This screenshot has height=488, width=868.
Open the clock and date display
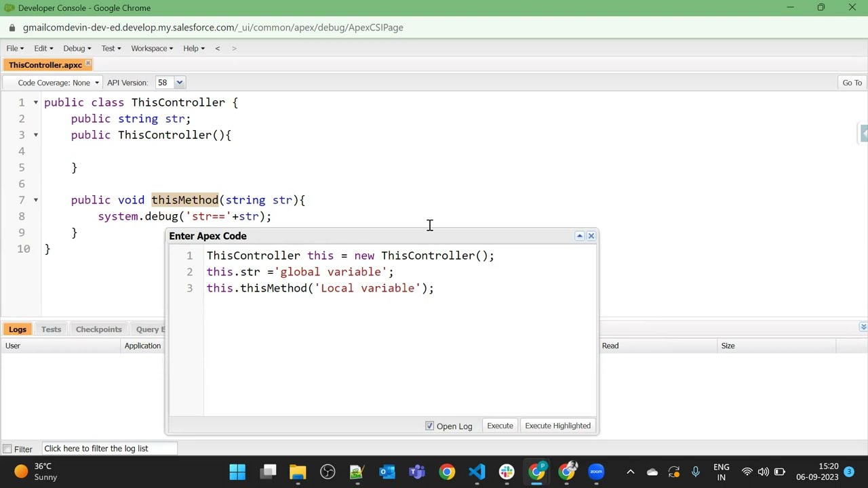click(x=817, y=472)
